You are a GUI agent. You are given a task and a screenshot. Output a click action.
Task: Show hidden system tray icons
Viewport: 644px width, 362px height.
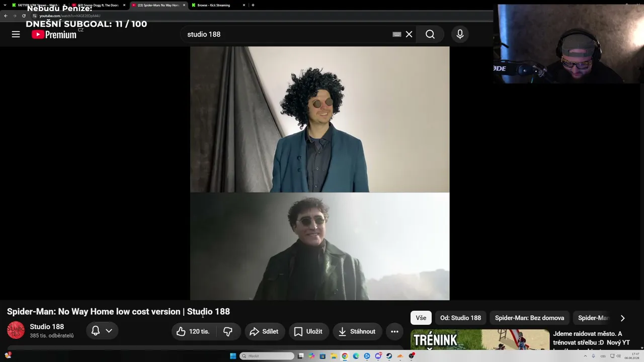tap(585, 356)
